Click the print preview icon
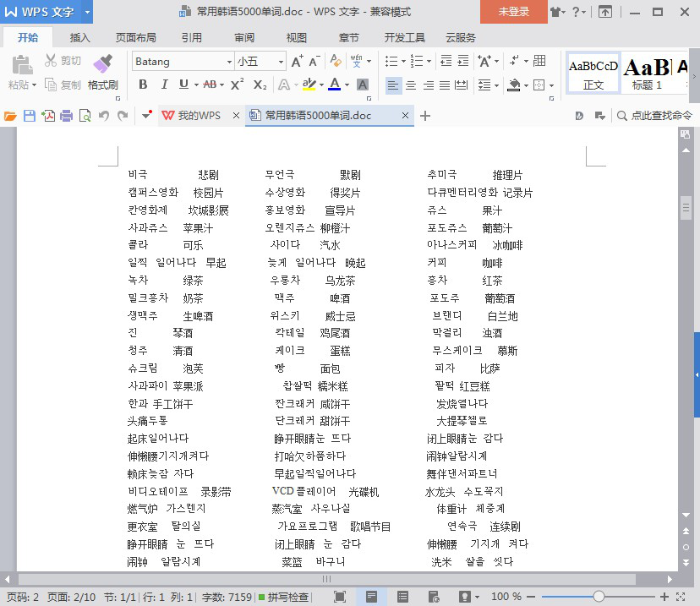The height and width of the screenshot is (606, 700). pyautogui.click(x=85, y=116)
